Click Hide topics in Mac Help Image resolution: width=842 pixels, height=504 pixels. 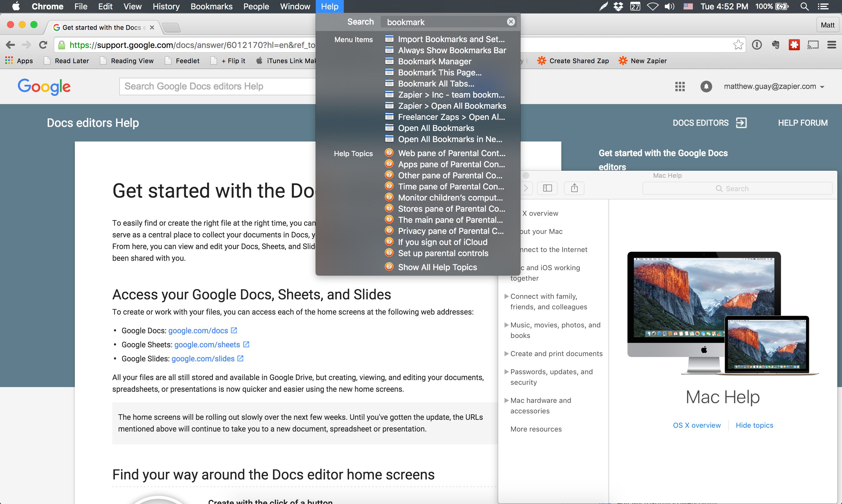(x=754, y=425)
